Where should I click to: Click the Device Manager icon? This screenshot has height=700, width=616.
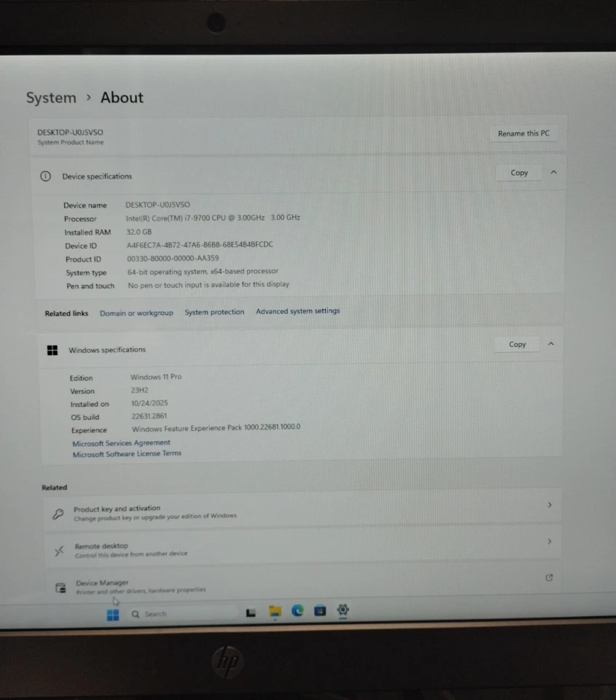(61, 588)
